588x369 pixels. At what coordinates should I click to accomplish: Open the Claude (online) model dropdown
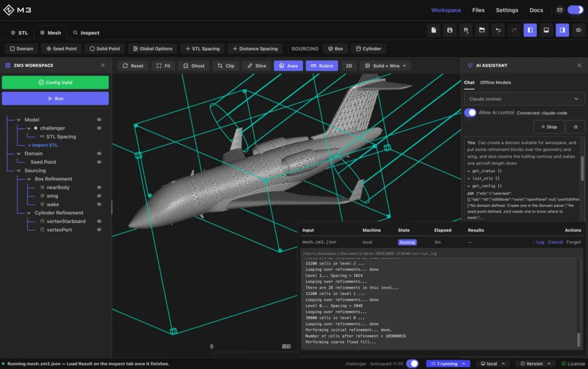(524, 99)
